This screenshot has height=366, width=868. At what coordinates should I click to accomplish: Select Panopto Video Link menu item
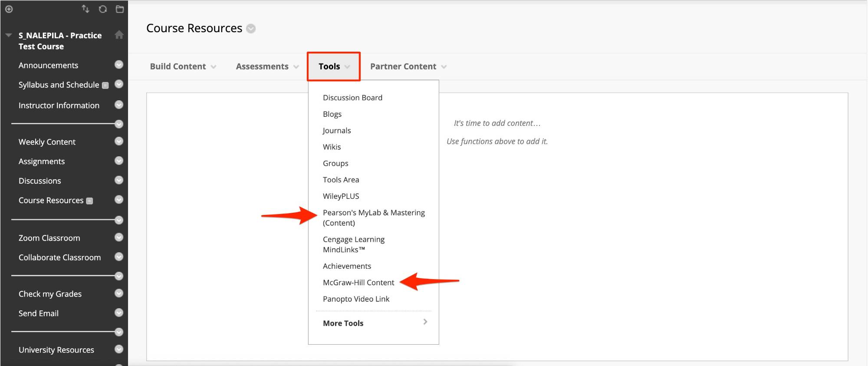(356, 299)
